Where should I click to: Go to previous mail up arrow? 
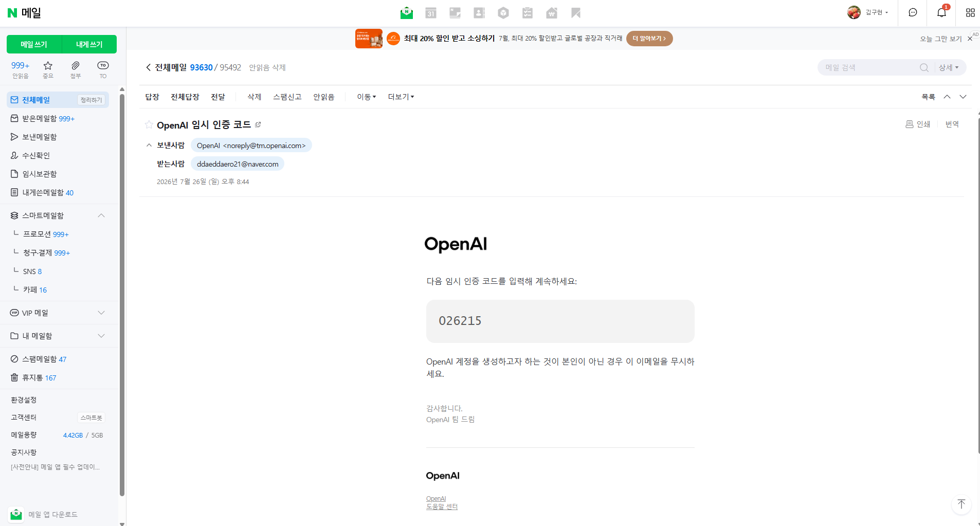point(947,97)
